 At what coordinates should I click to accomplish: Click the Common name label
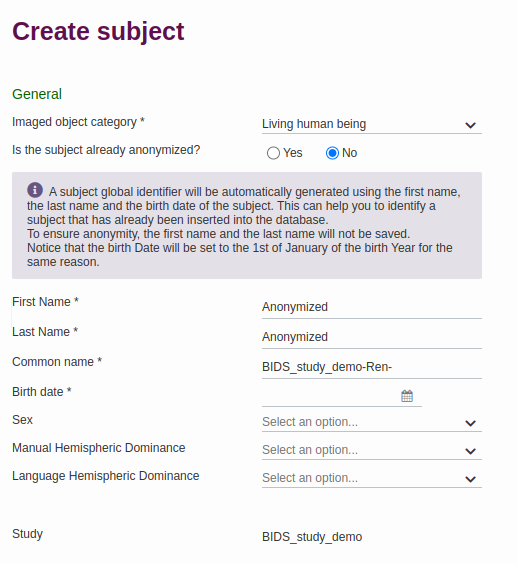[x=57, y=361]
